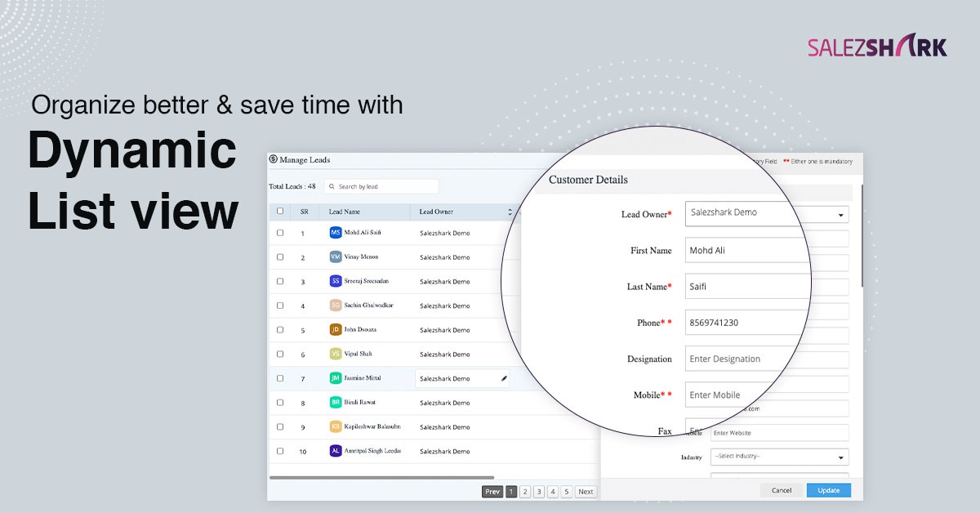Click the AL avatar for Amritpal Singh Leedu
Screen dimensions: 980x513
click(x=335, y=451)
